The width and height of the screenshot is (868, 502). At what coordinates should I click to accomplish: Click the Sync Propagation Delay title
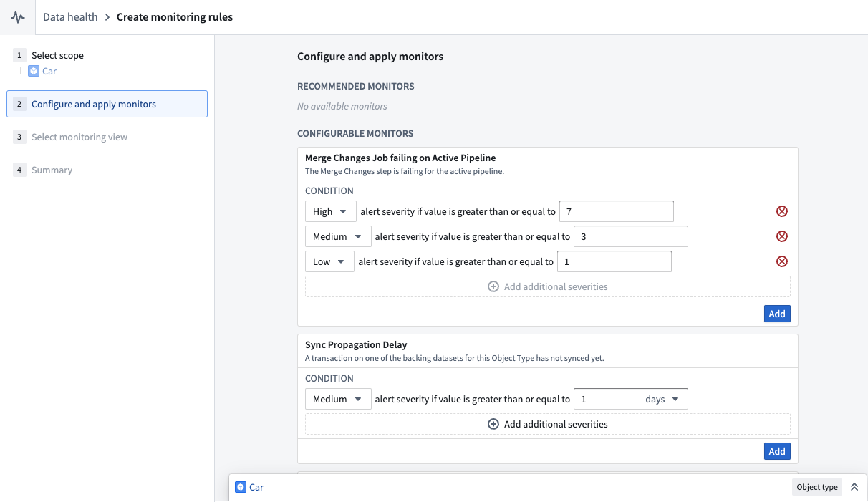356,345
